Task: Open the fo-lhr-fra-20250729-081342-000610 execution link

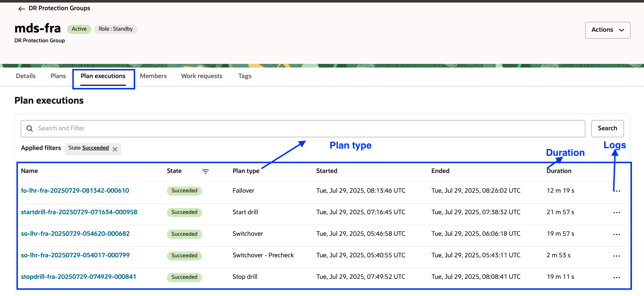Action: pyautogui.click(x=75, y=191)
